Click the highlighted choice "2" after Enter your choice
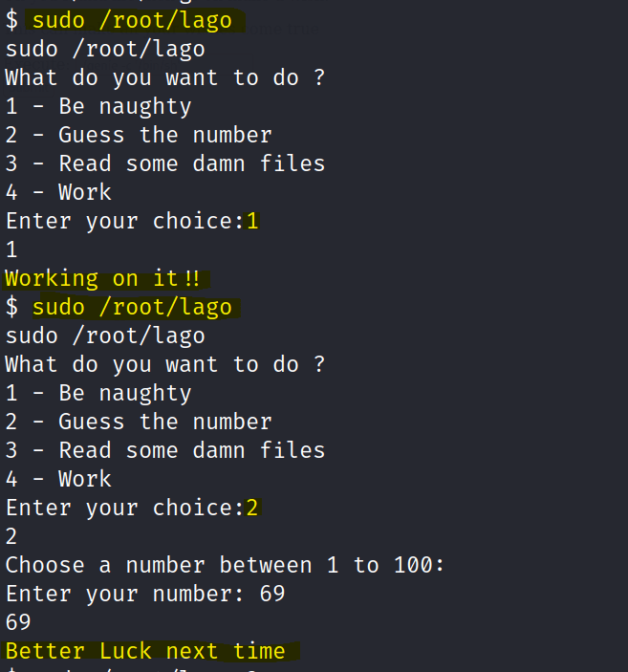Screen dimensions: 628x672 (x=252, y=509)
